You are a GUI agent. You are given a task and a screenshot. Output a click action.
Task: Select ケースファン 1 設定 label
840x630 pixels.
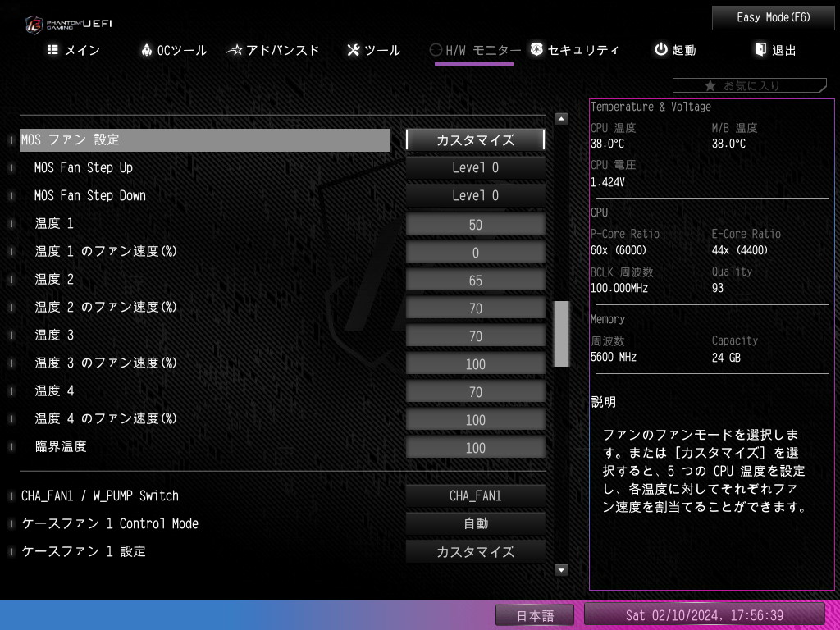tap(83, 551)
